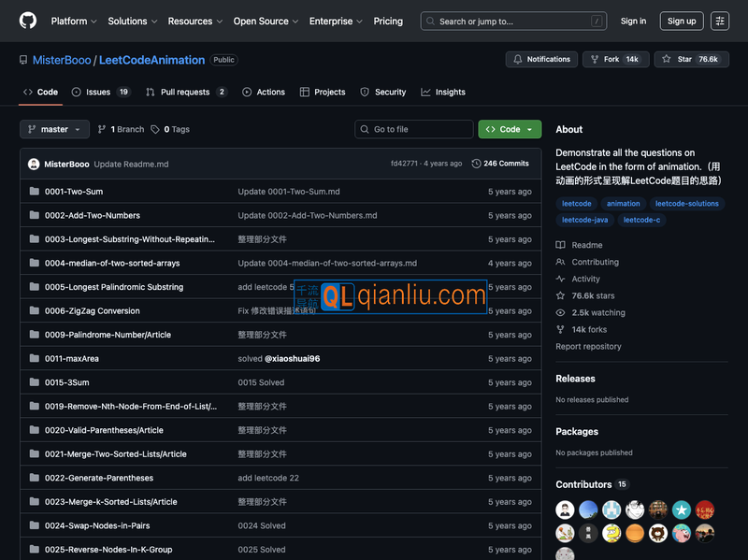Click the Notifications bell button
The image size is (748, 560).
541,59
